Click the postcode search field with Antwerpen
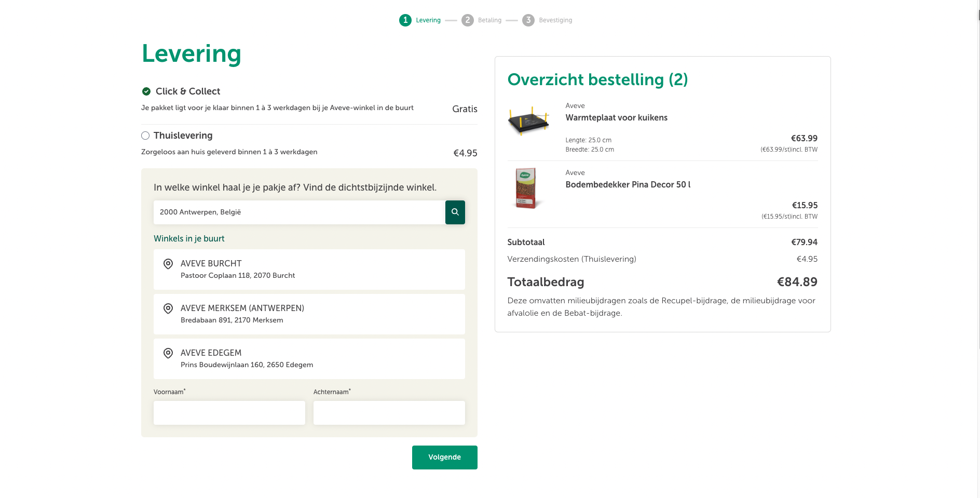Viewport: 980px width, 498px height. coord(300,212)
